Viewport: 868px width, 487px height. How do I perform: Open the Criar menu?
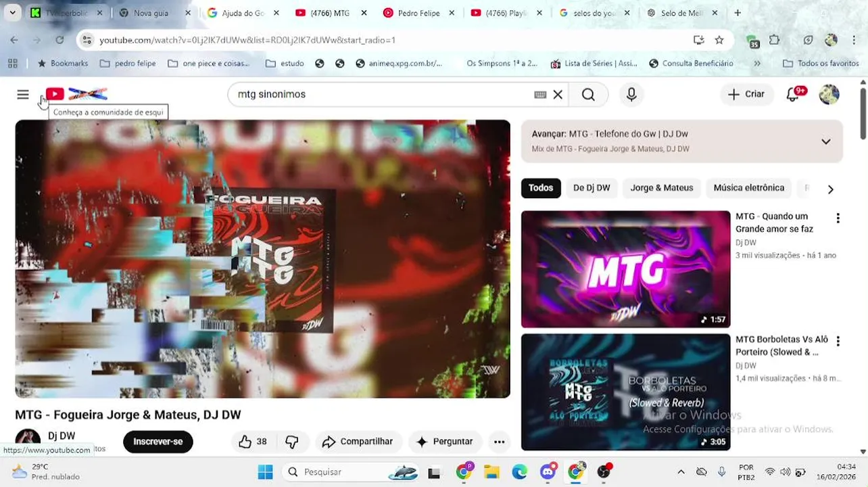tap(746, 95)
